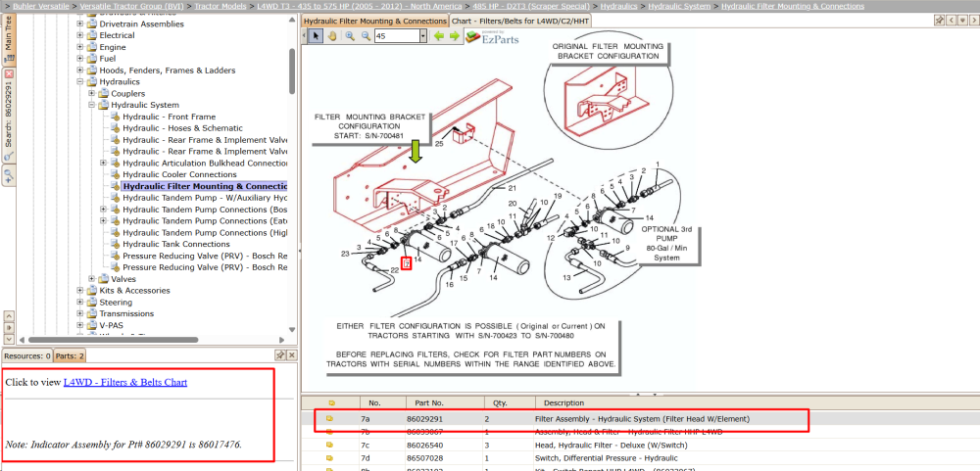Expand the Valves node

click(x=92, y=279)
